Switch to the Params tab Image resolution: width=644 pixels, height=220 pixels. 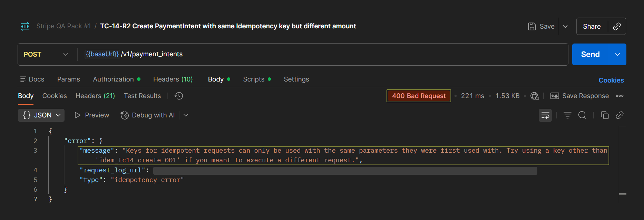click(68, 79)
